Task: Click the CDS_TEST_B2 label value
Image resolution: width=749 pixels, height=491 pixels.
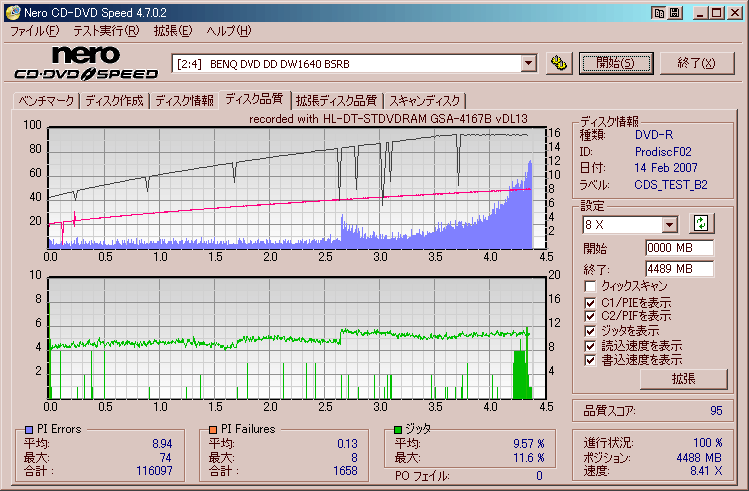Action: point(671,185)
